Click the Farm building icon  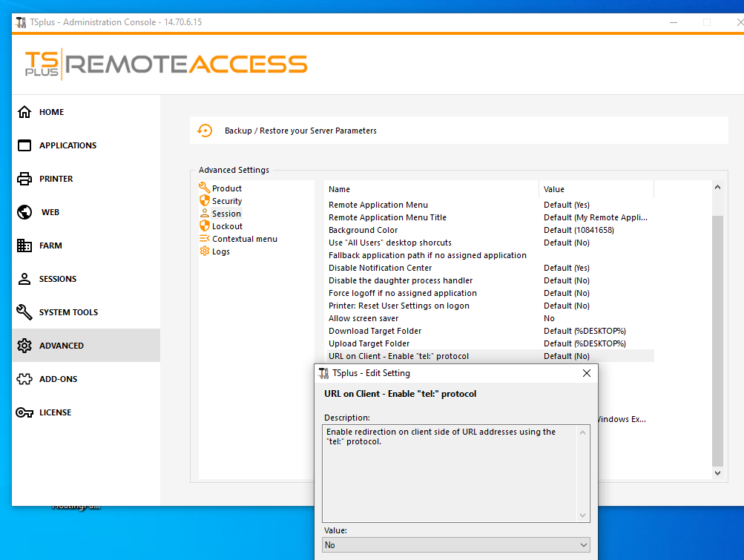[24, 246]
